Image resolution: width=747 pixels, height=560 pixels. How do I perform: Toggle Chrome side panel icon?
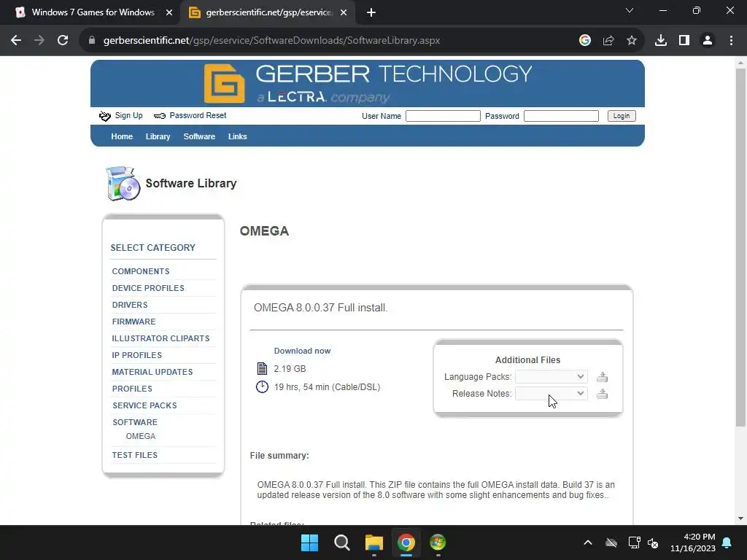(x=684, y=41)
